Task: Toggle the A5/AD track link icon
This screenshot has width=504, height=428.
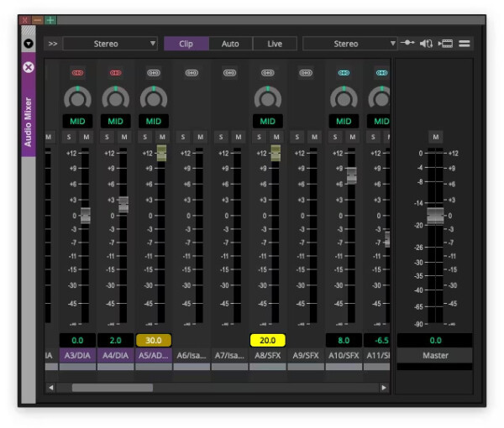Action: pyautogui.click(x=154, y=73)
